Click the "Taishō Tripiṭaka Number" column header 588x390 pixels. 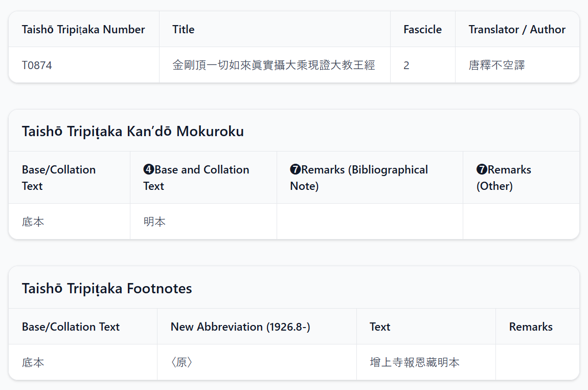[83, 29]
